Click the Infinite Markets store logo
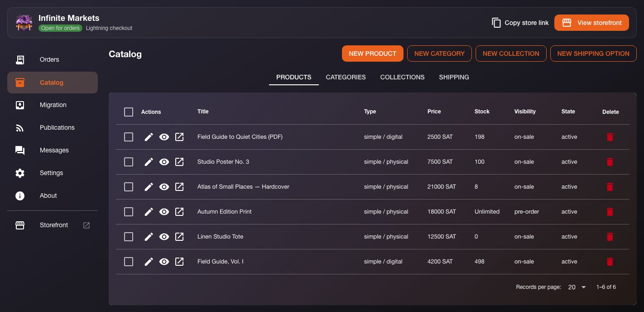 pyautogui.click(x=24, y=23)
